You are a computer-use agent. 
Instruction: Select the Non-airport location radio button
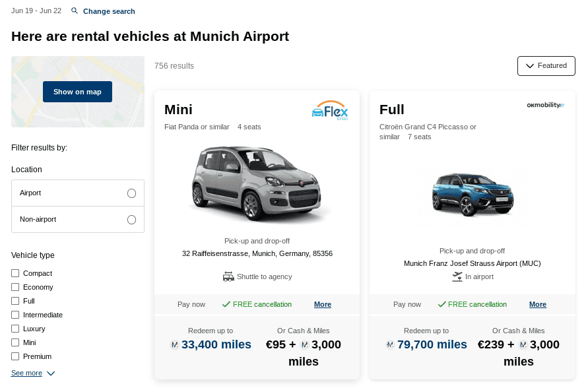(x=131, y=220)
